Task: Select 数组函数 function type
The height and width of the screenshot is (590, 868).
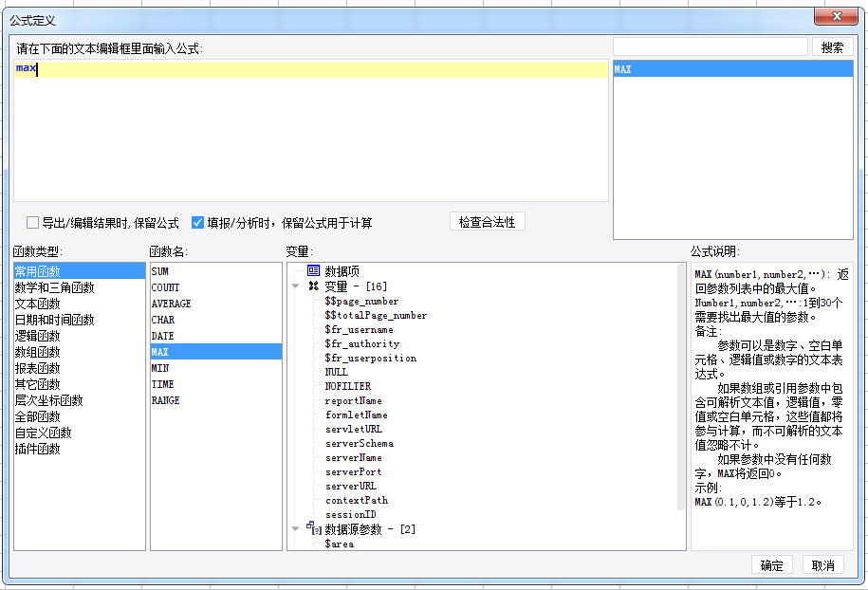Action: (80, 352)
